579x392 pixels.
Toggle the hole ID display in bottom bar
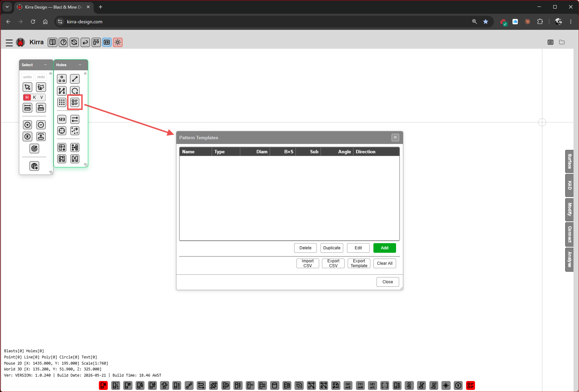click(103, 385)
